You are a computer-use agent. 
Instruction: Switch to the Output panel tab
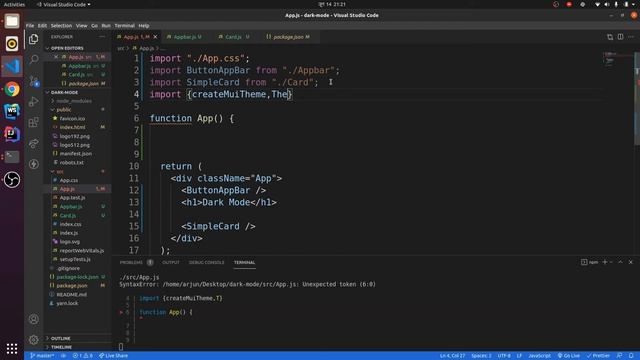click(171, 262)
